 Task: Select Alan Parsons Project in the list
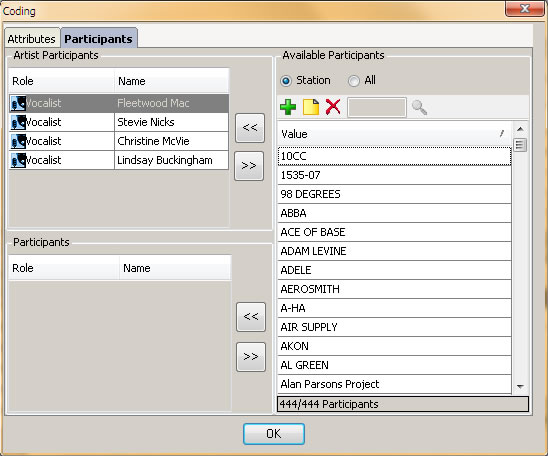pyautogui.click(x=395, y=384)
